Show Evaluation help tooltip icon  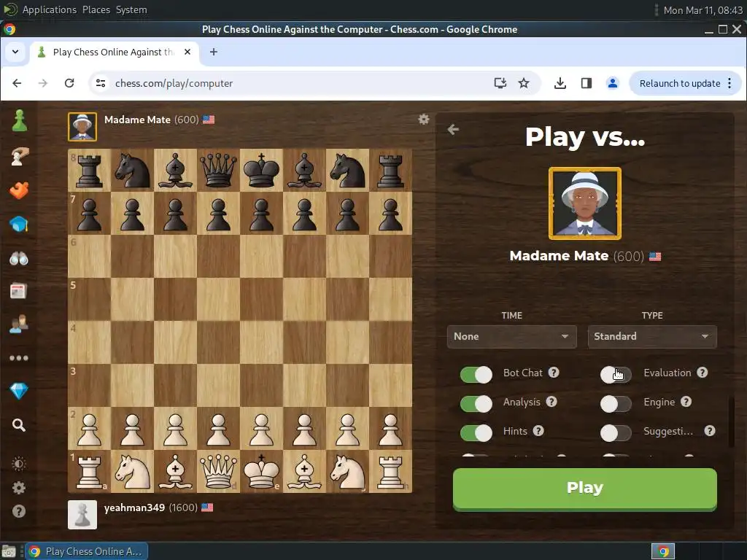click(x=703, y=373)
